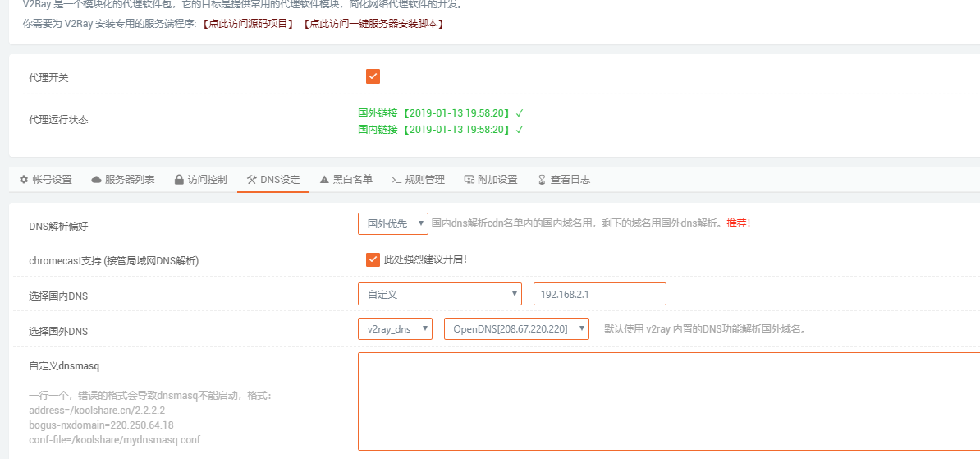Screen dimensions: 980x459
Task: Open the v2ray_dns dropdown
Action: pos(395,329)
